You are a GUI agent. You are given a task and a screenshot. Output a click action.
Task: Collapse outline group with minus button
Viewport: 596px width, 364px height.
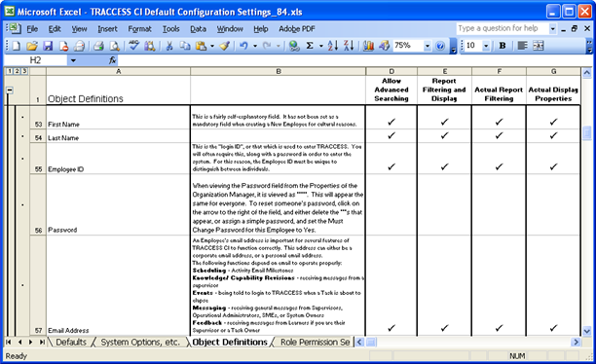click(10, 91)
